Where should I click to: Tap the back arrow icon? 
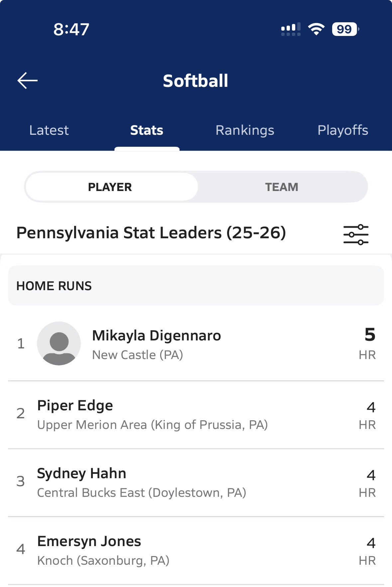point(27,81)
